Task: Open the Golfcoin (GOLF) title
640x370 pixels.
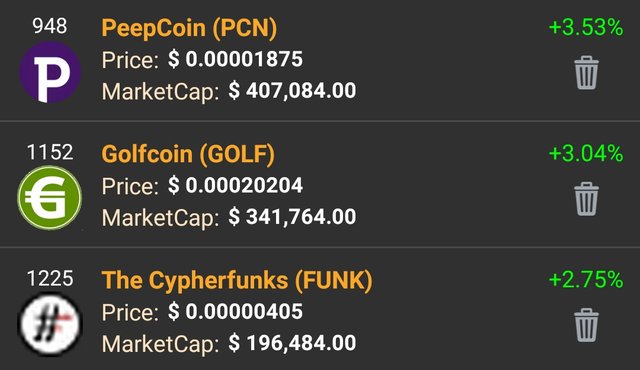Action: 188,154
